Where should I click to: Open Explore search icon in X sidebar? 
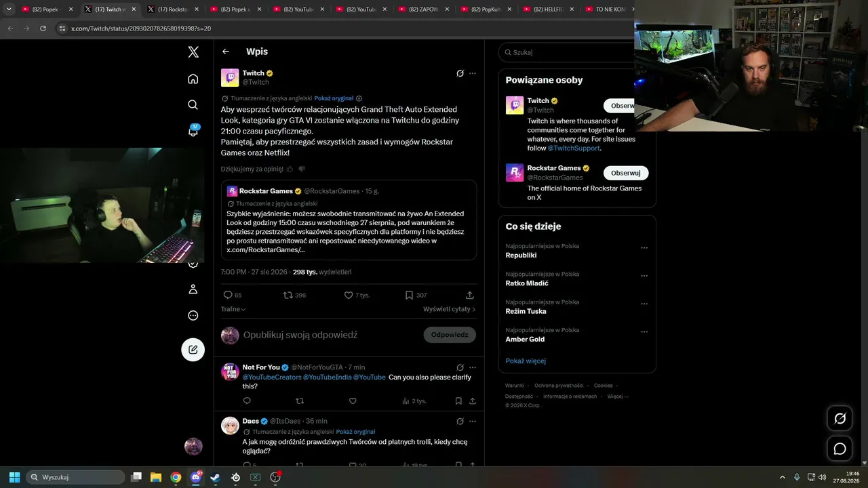click(193, 104)
